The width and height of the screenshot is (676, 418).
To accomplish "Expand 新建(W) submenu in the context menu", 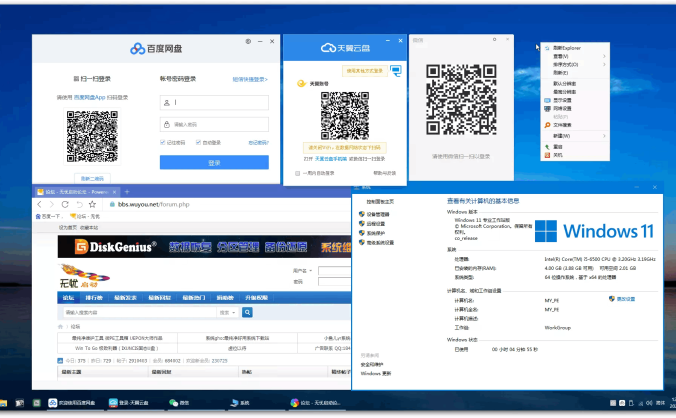I will 575,136.
